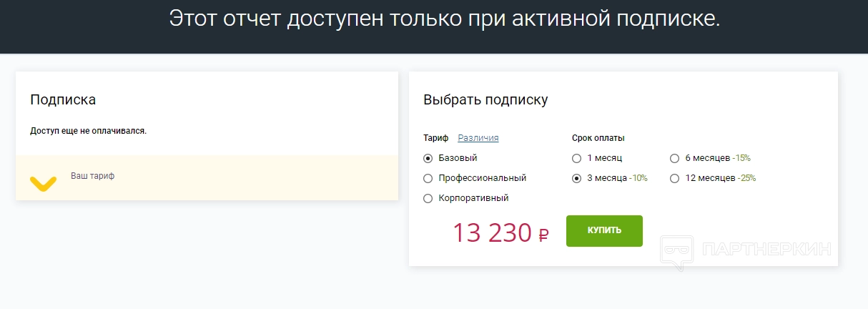This screenshot has height=309, width=868.
Task: Choose the Профессиональный tariff option
Action: [428, 178]
